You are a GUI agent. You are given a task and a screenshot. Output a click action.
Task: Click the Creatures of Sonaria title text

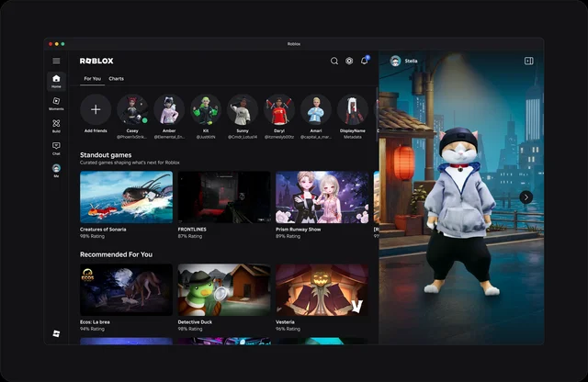tap(103, 230)
